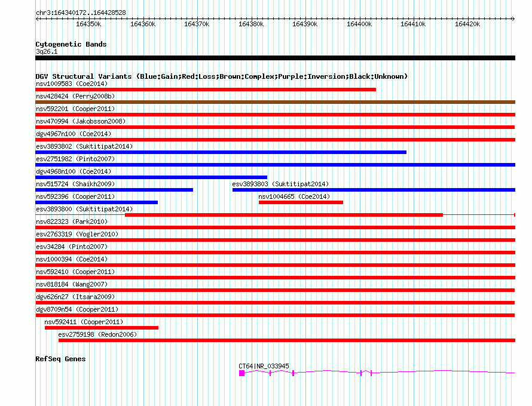The image size is (532, 406).
Task: Click the black 3q26.1 cytogenetic band bar
Action: click(275, 58)
